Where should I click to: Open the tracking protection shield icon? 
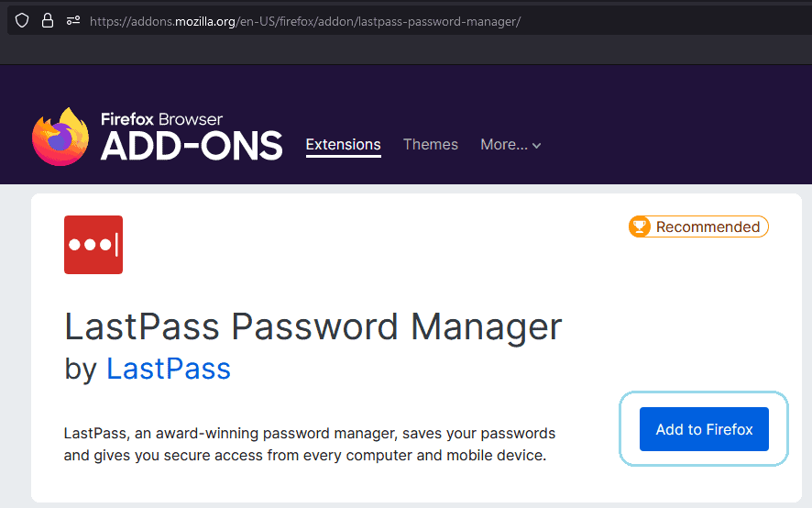click(x=22, y=21)
